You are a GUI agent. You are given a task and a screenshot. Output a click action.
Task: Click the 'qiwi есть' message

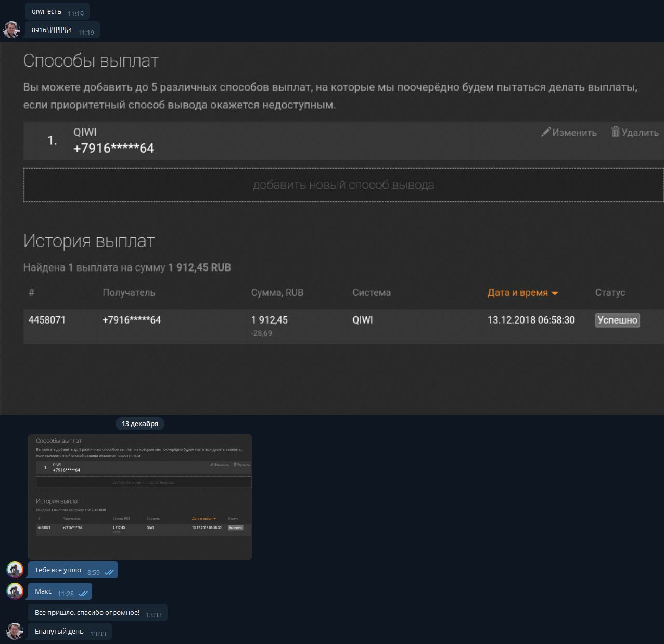click(x=57, y=11)
